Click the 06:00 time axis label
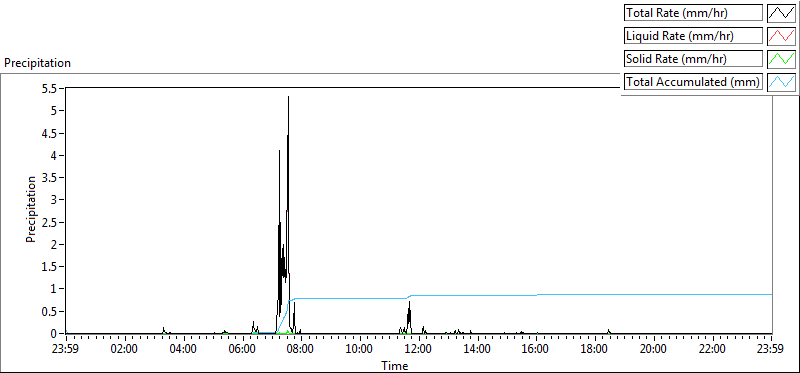 click(242, 350)
